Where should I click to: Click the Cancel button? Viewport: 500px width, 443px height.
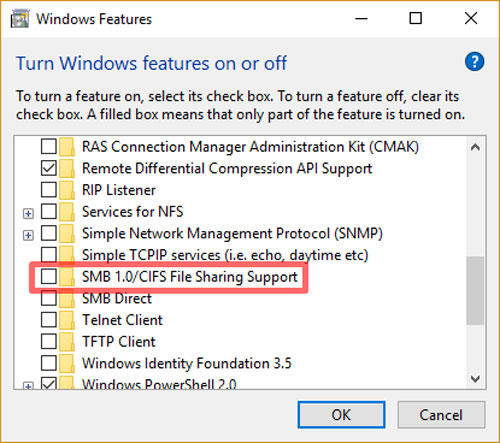[441, 415]
